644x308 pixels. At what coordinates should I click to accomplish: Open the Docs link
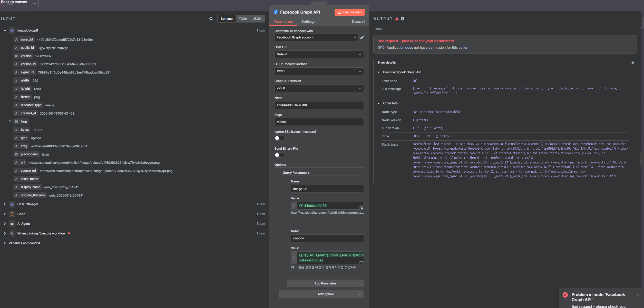(358, 22)
